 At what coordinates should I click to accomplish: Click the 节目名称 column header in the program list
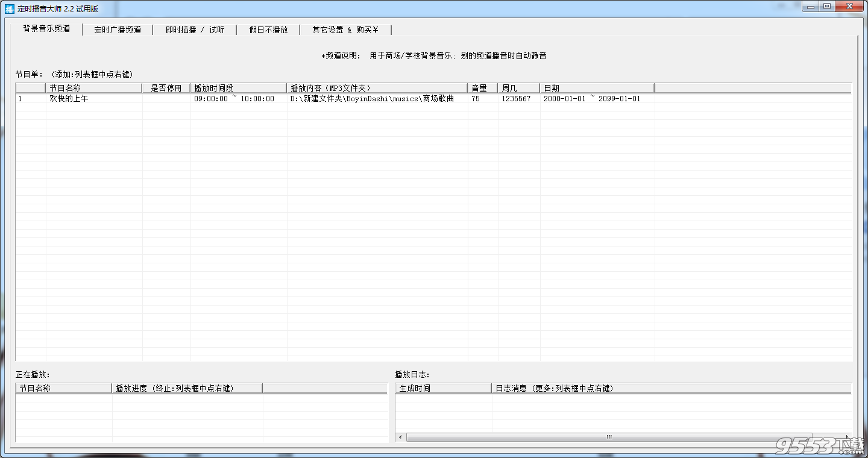pyautogui.click(x=94, y=88)
